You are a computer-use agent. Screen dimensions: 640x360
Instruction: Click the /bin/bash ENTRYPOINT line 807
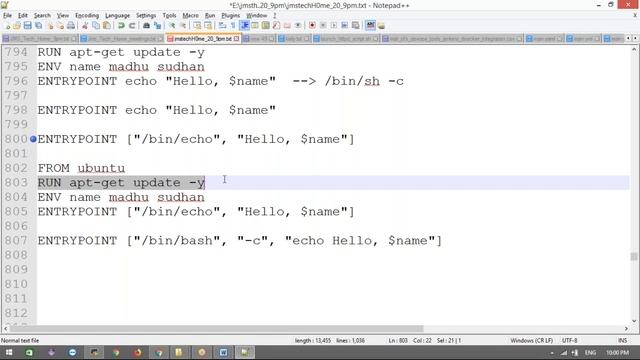pos(240,240)
